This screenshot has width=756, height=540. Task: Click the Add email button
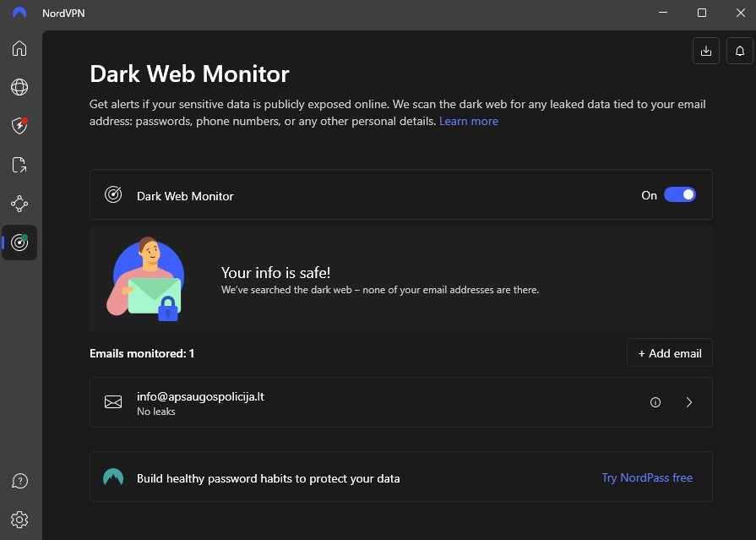click(x=669, y=352)
